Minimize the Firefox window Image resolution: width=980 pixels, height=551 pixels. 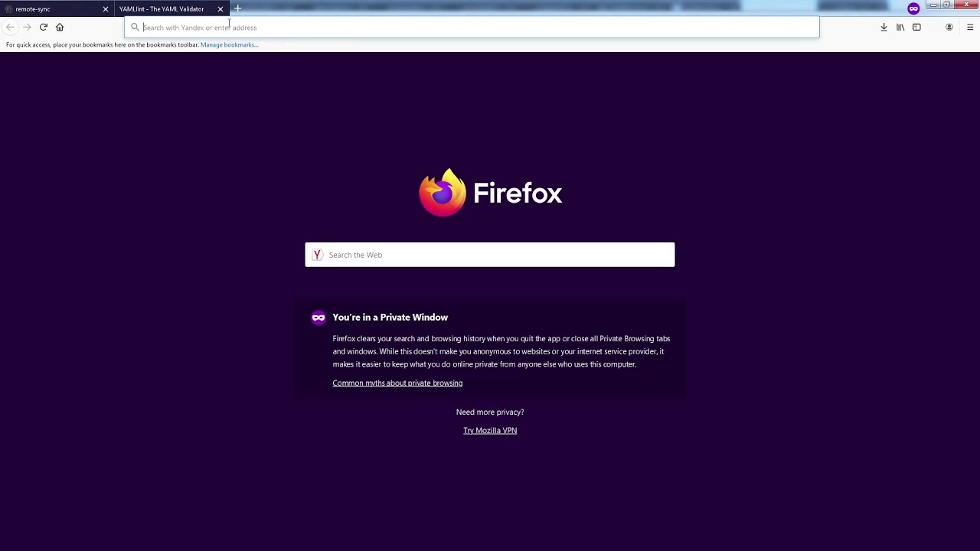tap(933, 5)
